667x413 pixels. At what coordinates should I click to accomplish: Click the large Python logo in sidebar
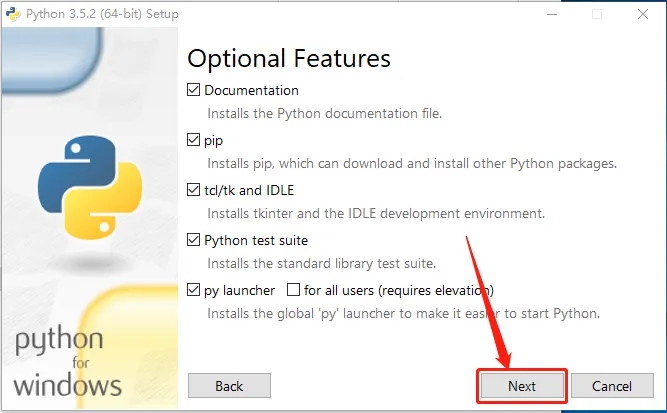(90, 187)
